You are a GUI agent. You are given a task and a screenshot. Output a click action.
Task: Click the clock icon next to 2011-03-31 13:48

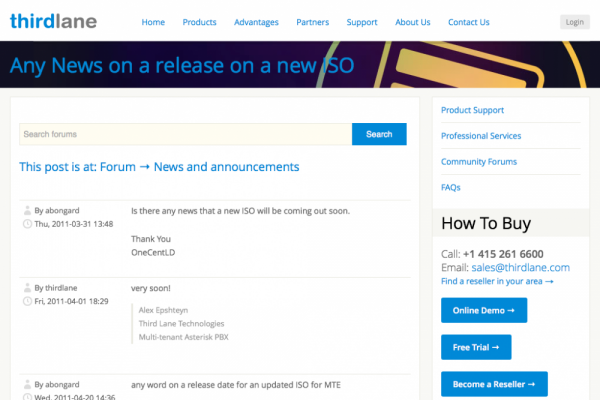pyautogui.click(x=27, y=224)
